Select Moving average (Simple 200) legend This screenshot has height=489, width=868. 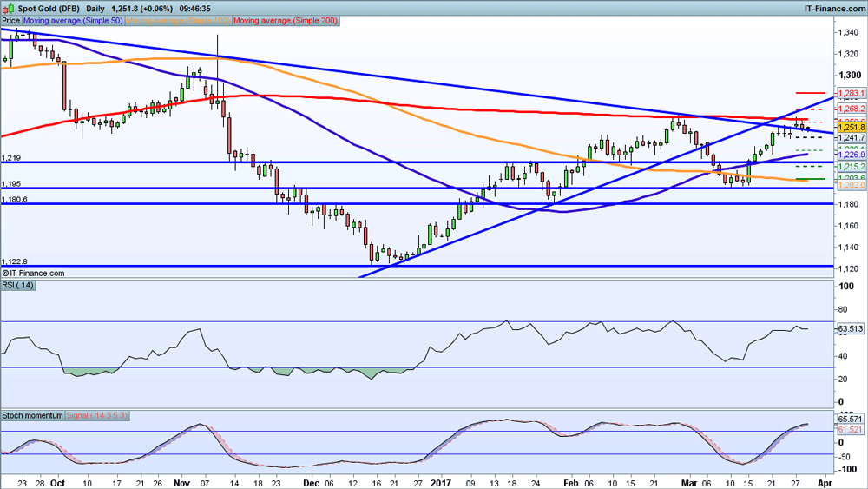coord(286,21)
